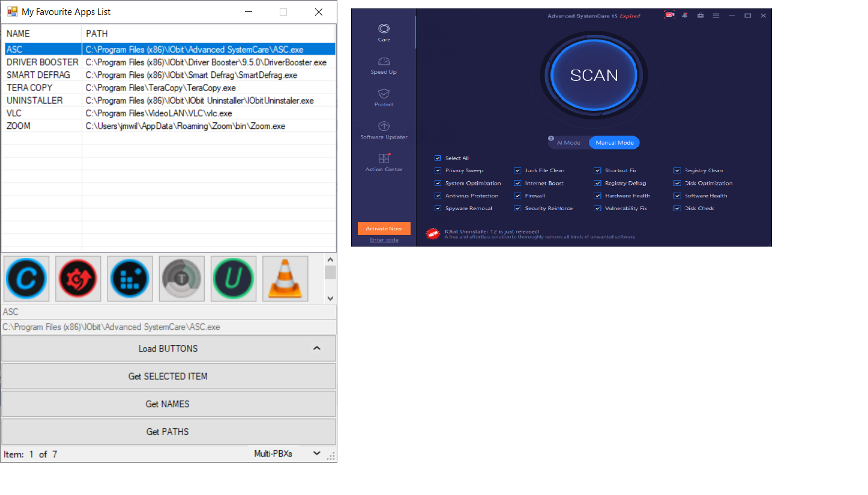This screenshot has width=868, height=495.
Task: Sort by the NAME column header
Action: click(x=41, y=34)
